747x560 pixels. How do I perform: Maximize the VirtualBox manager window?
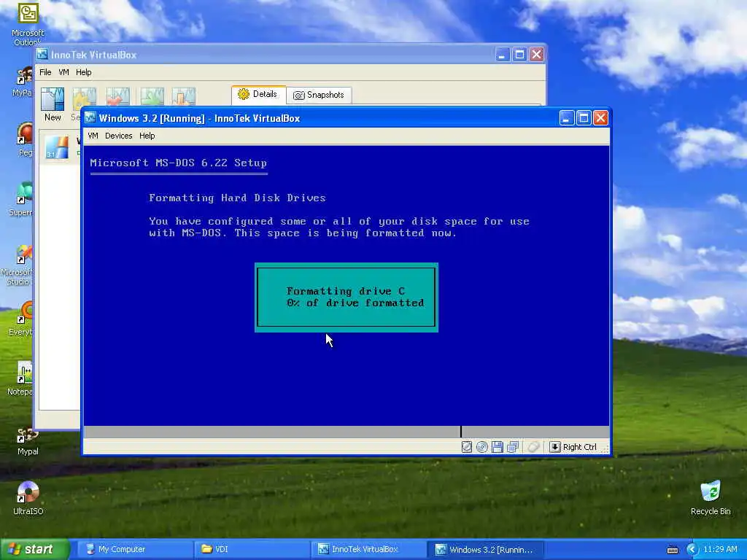(x=519, y=55)
